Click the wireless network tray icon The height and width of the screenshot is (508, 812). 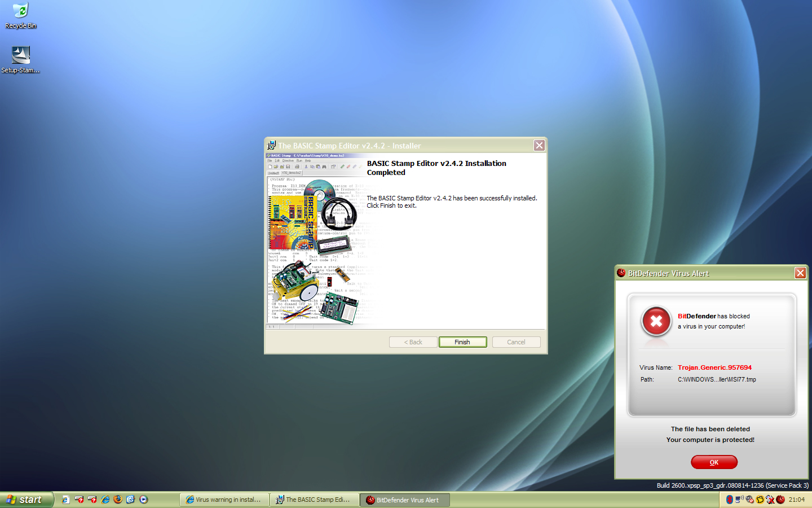[x=739, y=499]
